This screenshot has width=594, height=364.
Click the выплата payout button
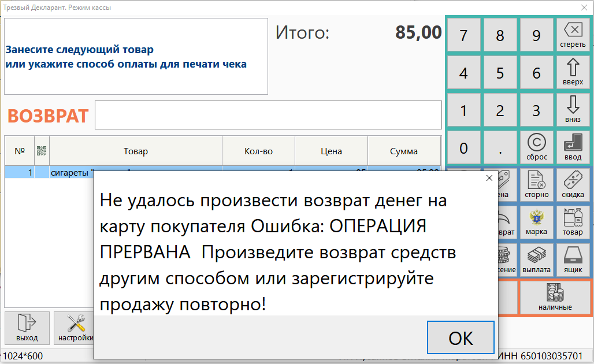pyautogui.click(x=536, y=259)
